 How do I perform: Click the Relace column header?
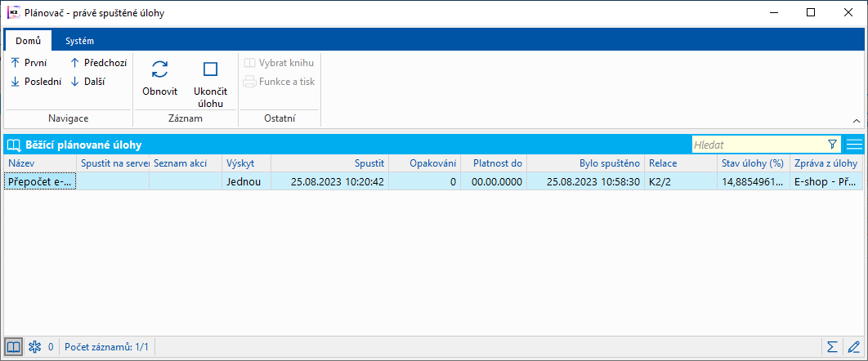pos(681,163)
